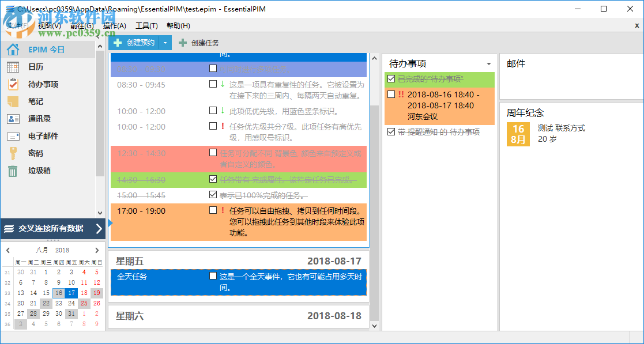This screenshot has width=644, height=344.
Task: Go to EPIM 今日 home icon
Action: click(12, 49)
